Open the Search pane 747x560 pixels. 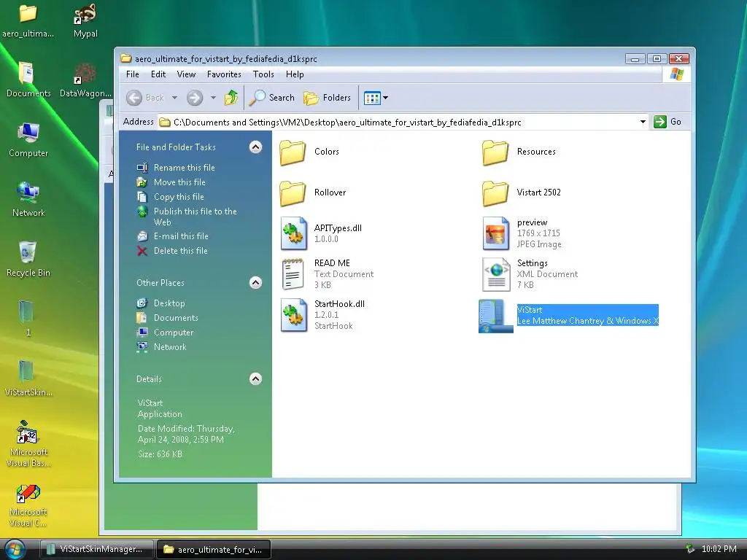272,98
